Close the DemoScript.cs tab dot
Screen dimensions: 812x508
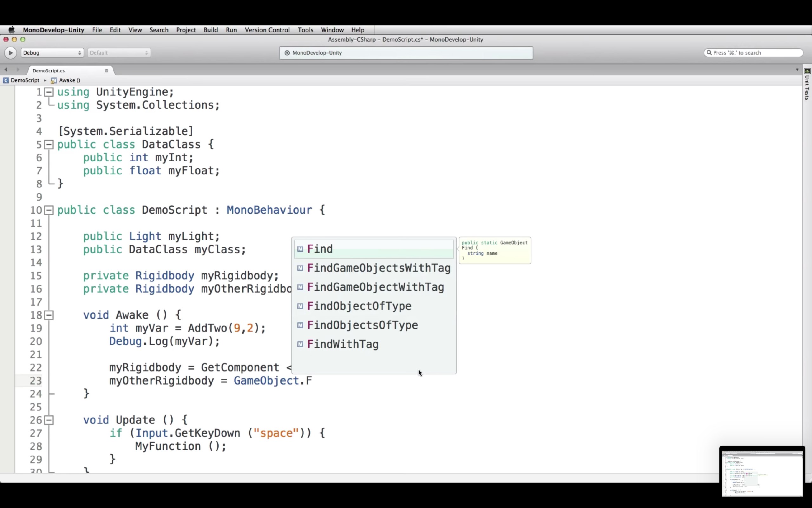click(106, 70)
